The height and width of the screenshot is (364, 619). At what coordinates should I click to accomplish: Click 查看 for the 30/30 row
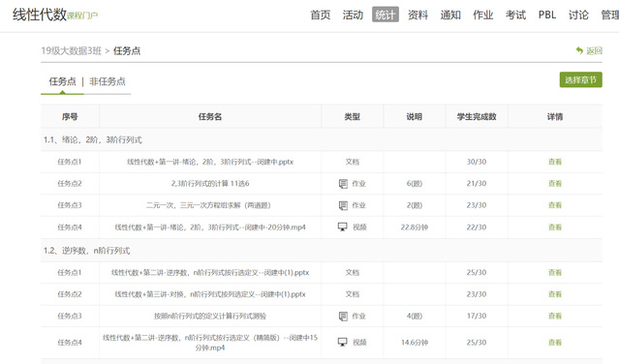pyautogui.click(x=555, y=162)
